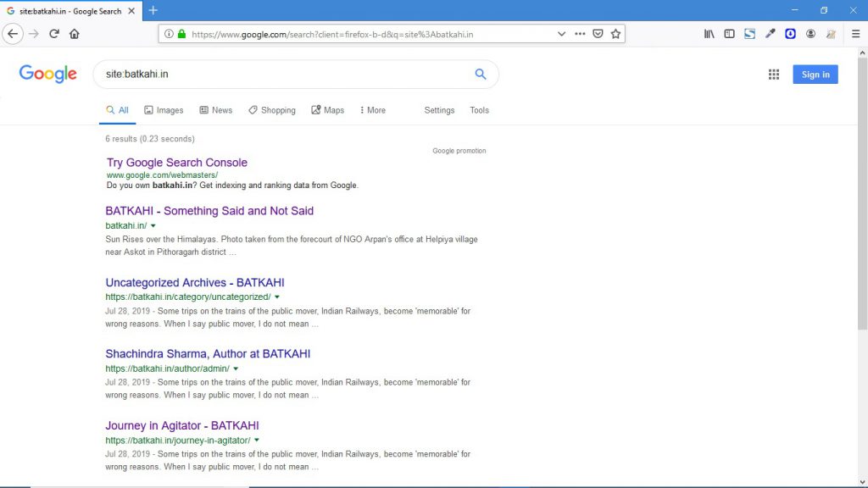Open Journey in Agitator - BATKAHI result
The height and width of the screenshot is (488, 868).
click(x=182, y=425)
